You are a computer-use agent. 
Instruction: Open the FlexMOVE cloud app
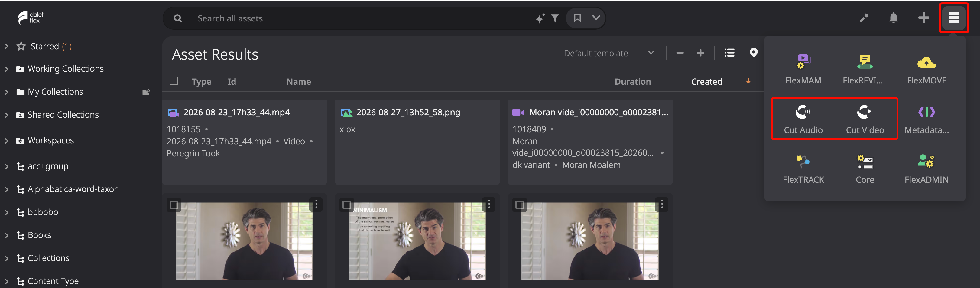pyautogui.click(x=926, y=69)
